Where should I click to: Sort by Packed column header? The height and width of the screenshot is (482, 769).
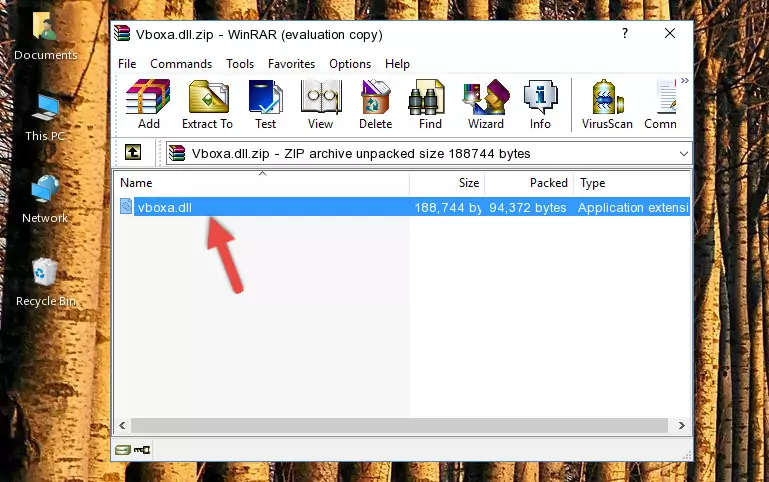pyautogui.click(x=529, y=183)
